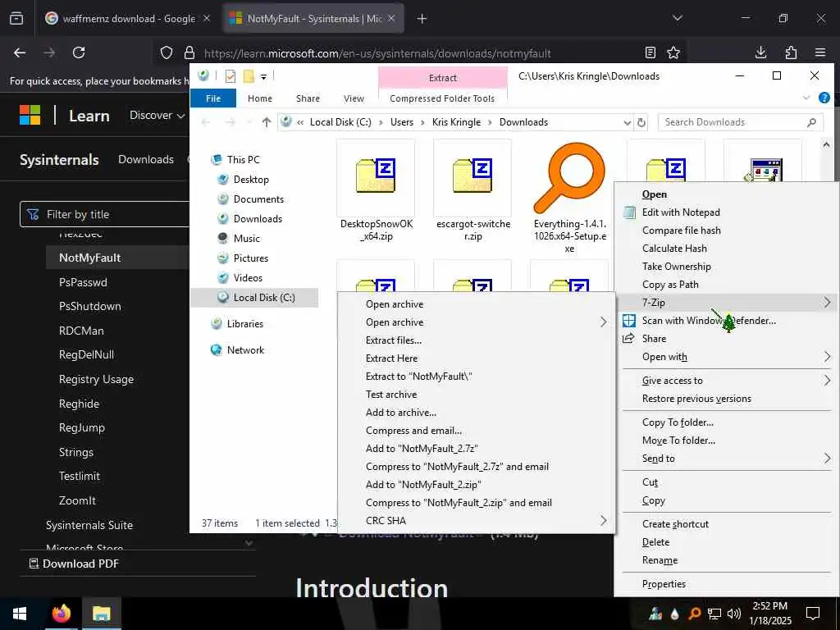
Task: Choose Calculate Hash from context menu
Action: click(674, 249)
